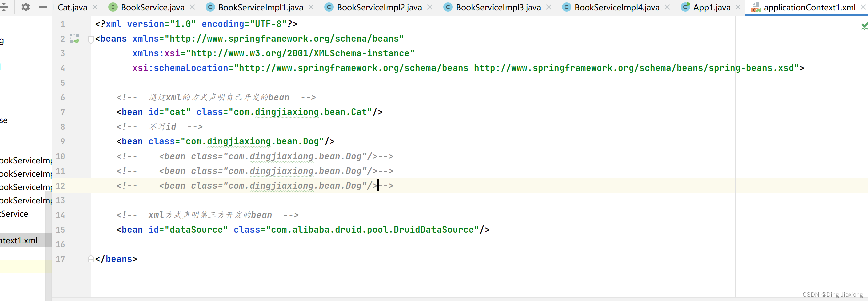The height and width of the screenshot is (301, 868).
Task: Click the green inspection checkmark indicator
Action: (864, 26)
